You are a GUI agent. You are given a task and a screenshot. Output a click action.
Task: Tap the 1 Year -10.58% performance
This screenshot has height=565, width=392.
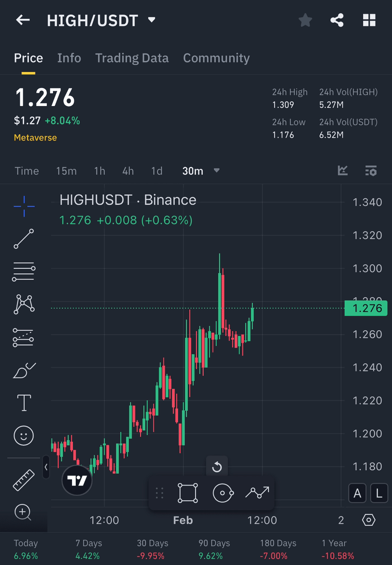[x=338, y=549]
